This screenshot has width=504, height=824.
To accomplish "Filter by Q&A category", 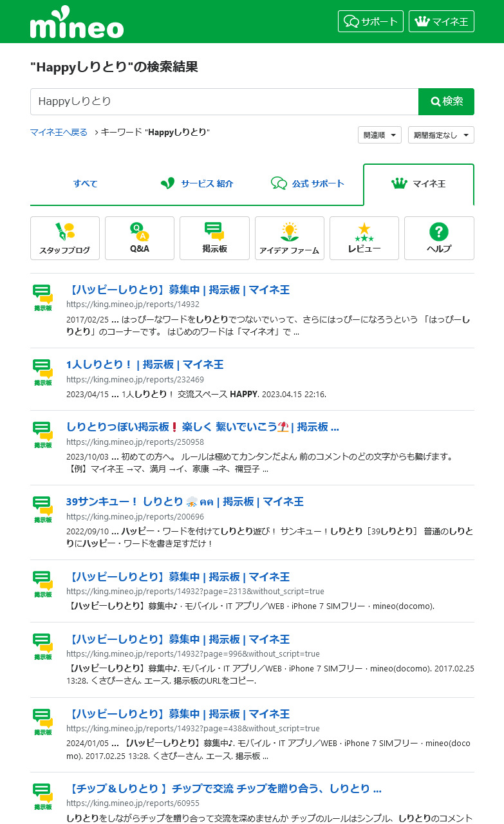I will point(140,238).
